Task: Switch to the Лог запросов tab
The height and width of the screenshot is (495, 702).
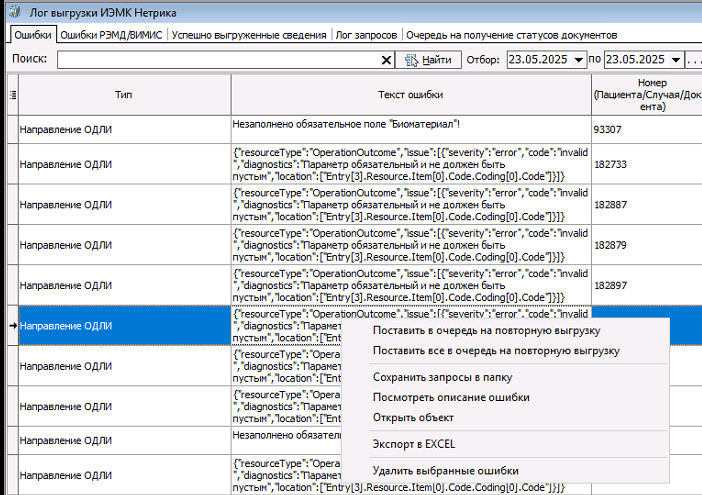Action: tap(366, 35)
